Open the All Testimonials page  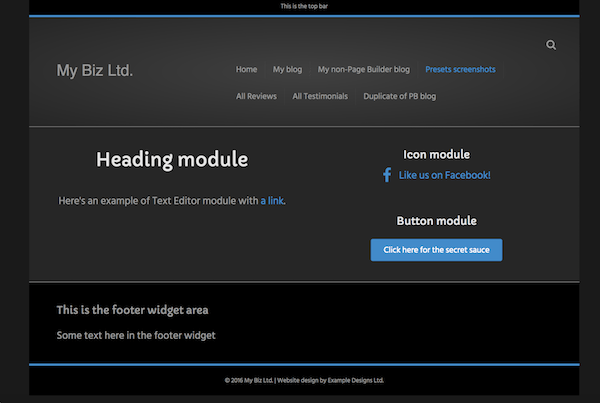pos(320,97)
